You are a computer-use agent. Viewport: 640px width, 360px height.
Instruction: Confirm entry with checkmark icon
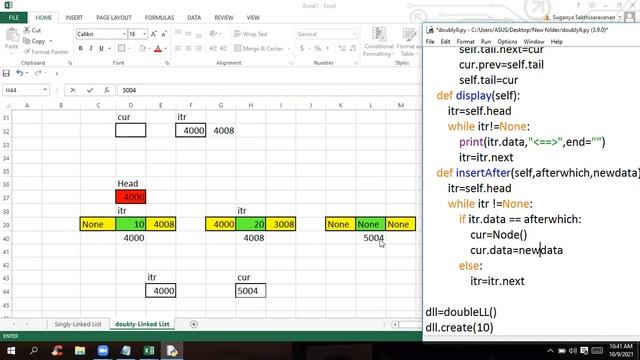(90, 90)
